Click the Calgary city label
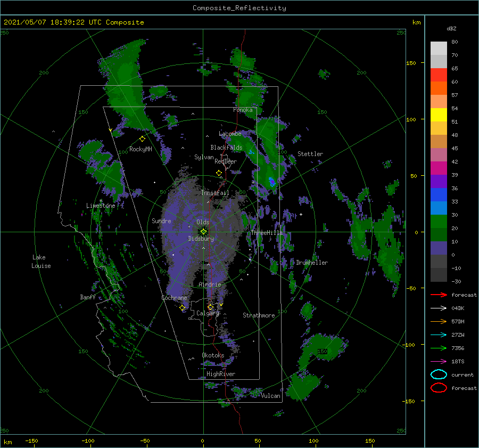 click(208, 313)
